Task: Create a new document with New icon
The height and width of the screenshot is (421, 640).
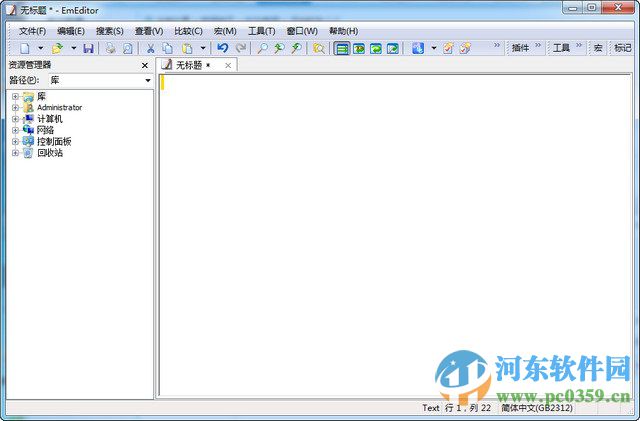Action: click(x=25, y=48)
